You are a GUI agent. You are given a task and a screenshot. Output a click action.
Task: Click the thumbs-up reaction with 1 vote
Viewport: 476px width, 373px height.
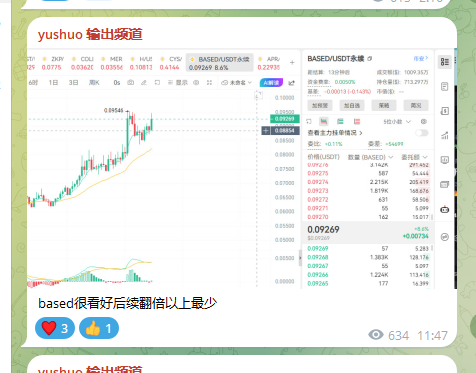coord(99,328)
